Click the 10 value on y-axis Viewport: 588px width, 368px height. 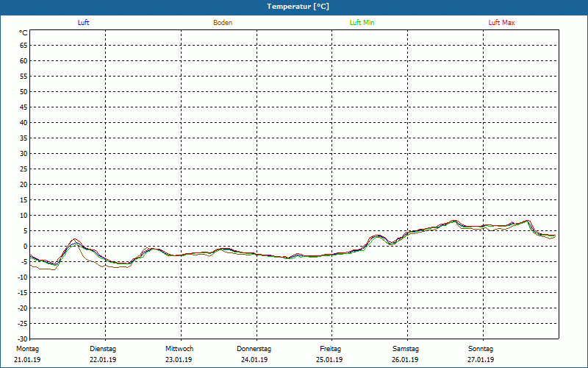pyautogui.click(x=24, y=216)
